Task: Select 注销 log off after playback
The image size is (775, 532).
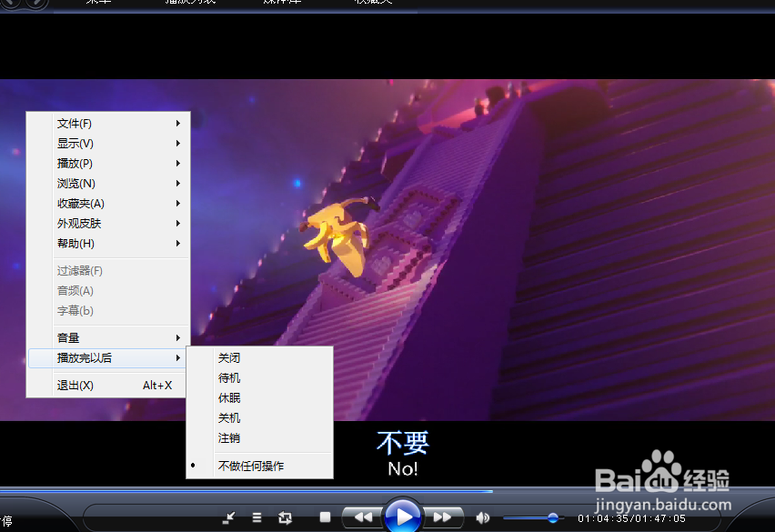Action: click(259, 438)
